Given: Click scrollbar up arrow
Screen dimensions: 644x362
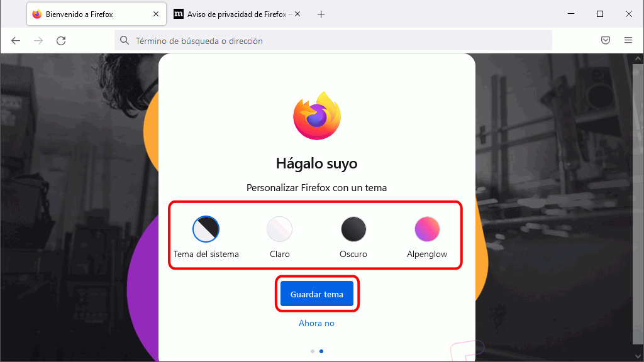Looking at the screenshot, I should pyautogui.click(x=638, y=58).
